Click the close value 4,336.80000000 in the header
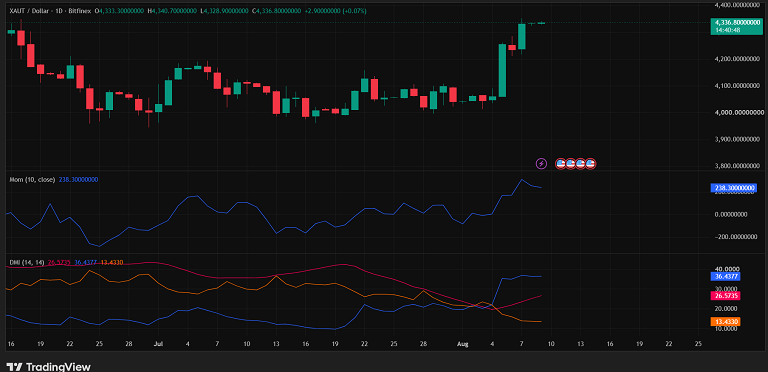Screen dimensions: 768x372 [278, 10]
